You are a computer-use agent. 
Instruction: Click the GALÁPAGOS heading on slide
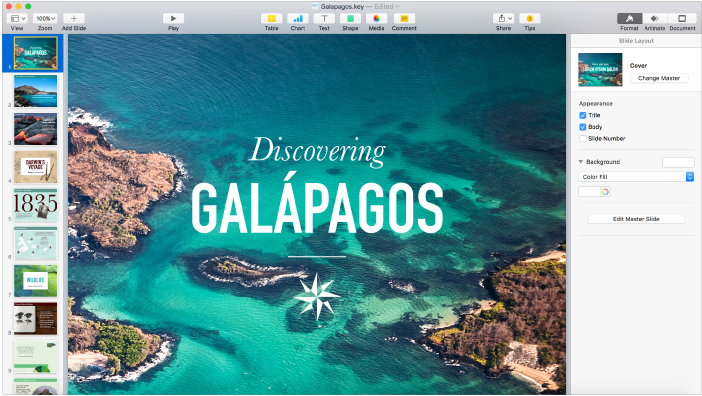(x=317, y=204)
